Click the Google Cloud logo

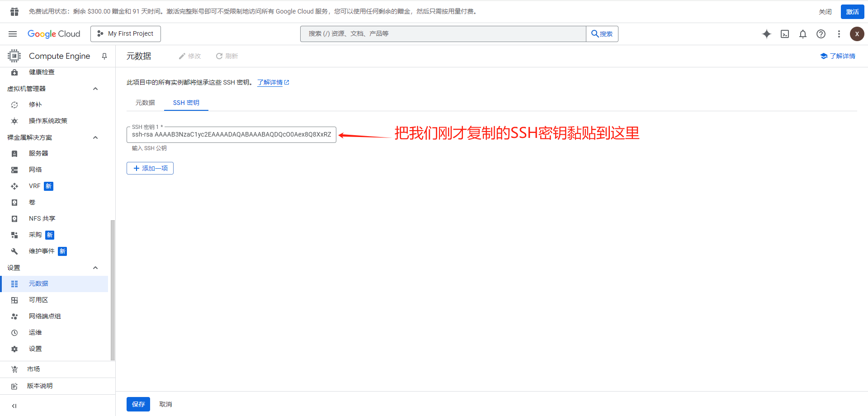(54, 34)
